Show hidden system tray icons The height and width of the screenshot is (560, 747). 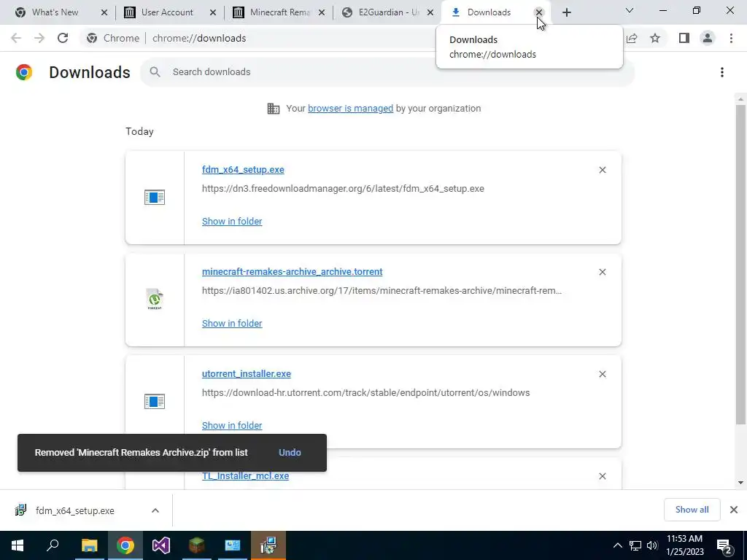point(617,545)
